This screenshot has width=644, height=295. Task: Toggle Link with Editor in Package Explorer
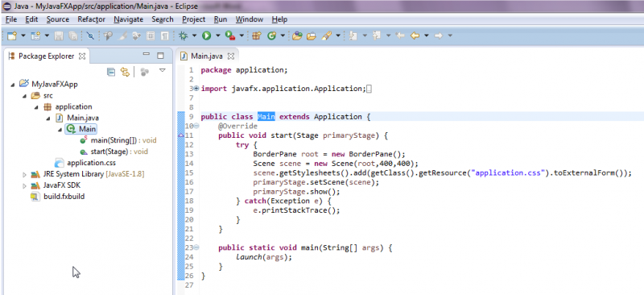coord(125,72)
